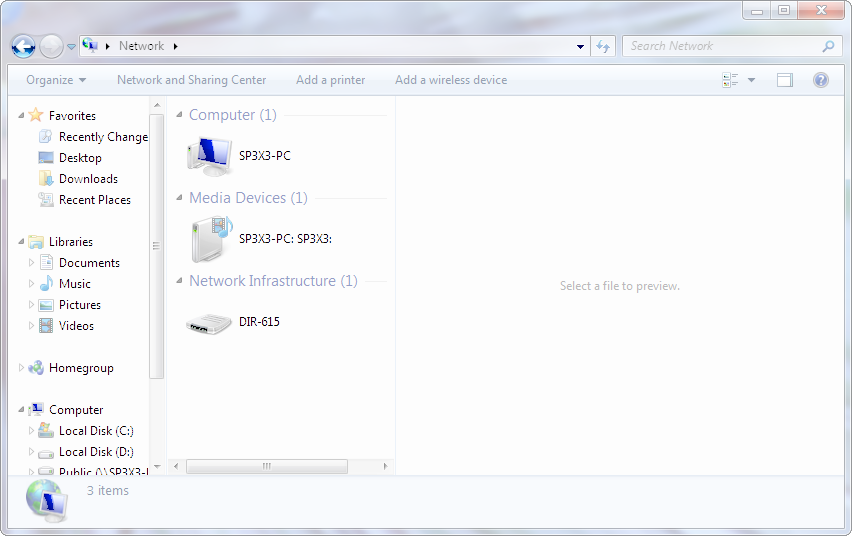Screen dimensions: 852x536
Task: Select Favorites in the navigation pane
Action: click(x=72, y=116)
